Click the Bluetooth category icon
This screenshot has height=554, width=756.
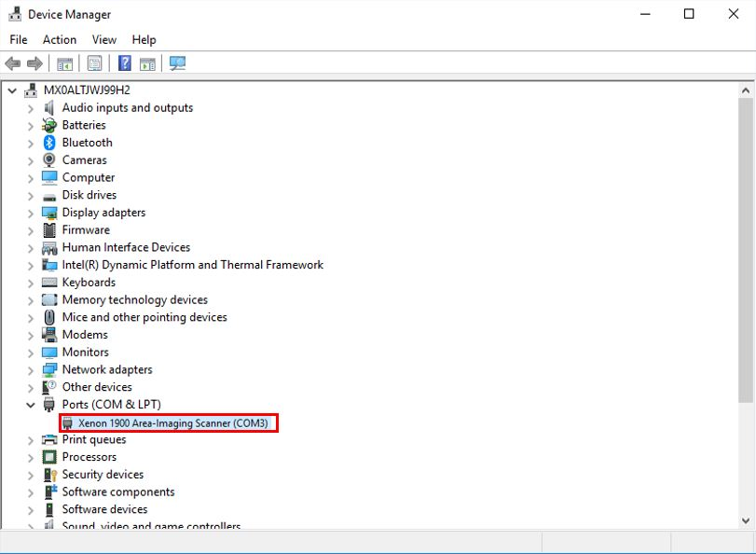click(x=49, y=143)
